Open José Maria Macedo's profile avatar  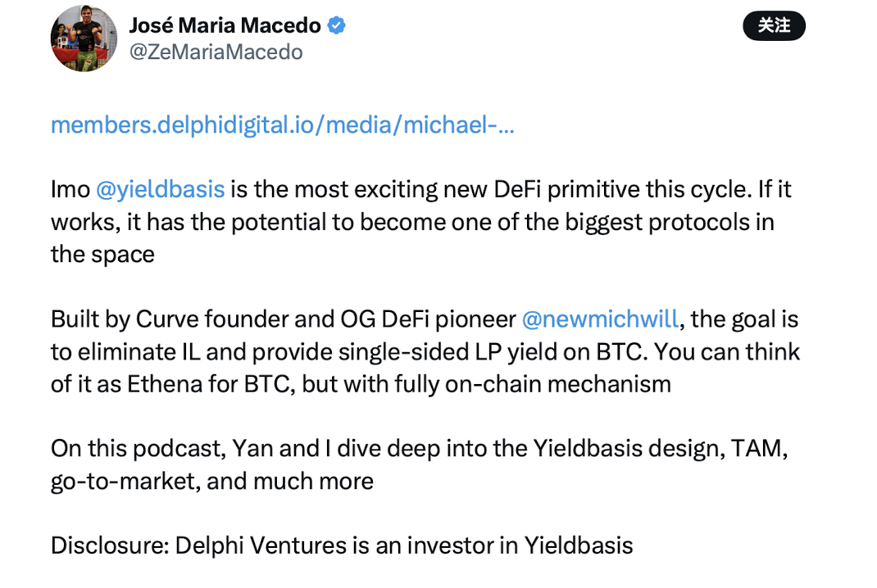pyautogui.click(x=84, y=38)
